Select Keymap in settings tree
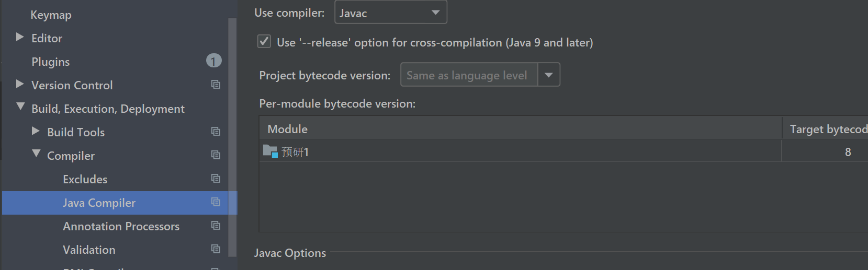The height and width of the screenshot is (270, 868). (51, 15)
